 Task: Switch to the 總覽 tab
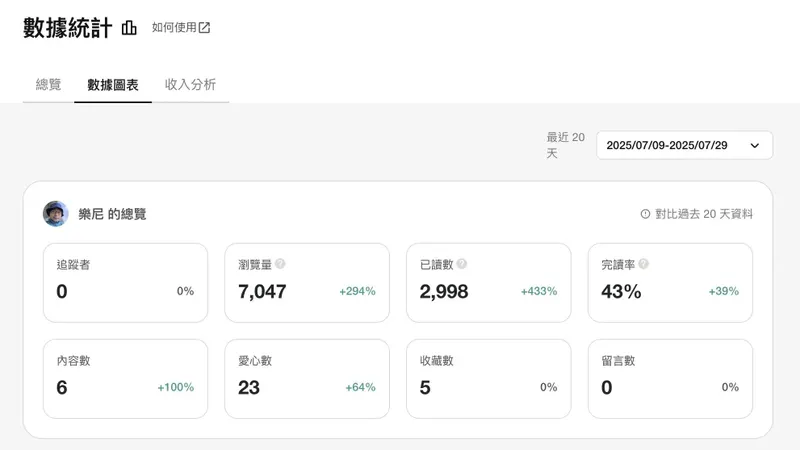click(48, 84)
